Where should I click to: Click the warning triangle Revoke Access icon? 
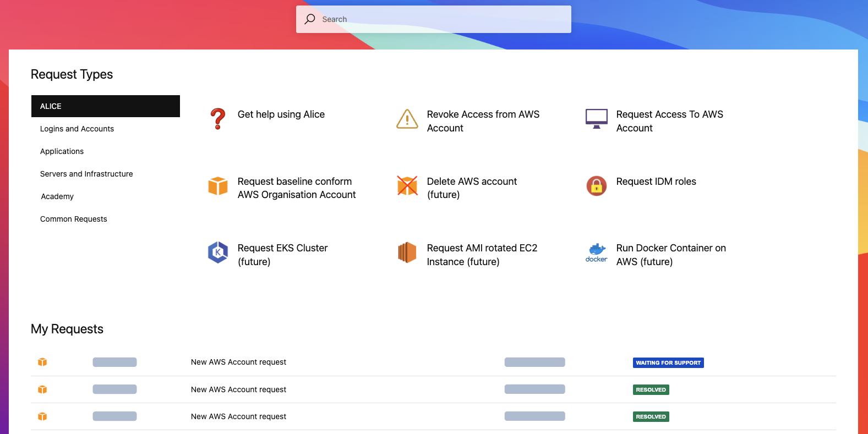coord(407,119)
